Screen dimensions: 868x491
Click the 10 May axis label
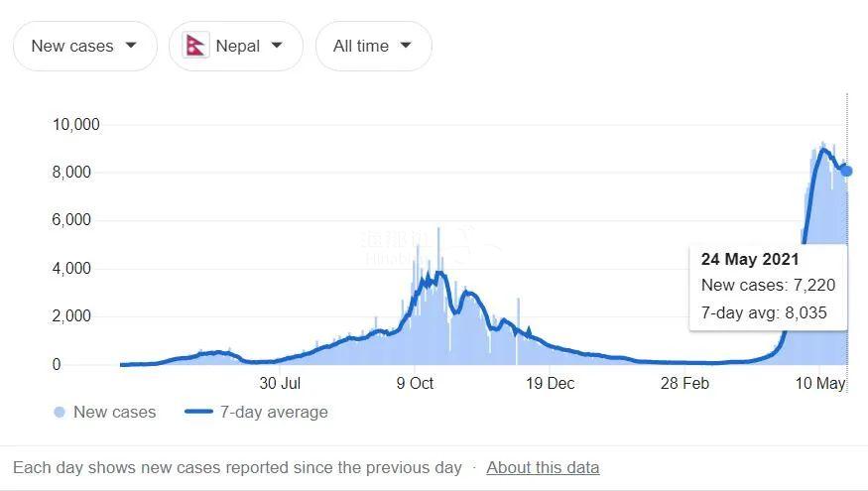(819, 383)
